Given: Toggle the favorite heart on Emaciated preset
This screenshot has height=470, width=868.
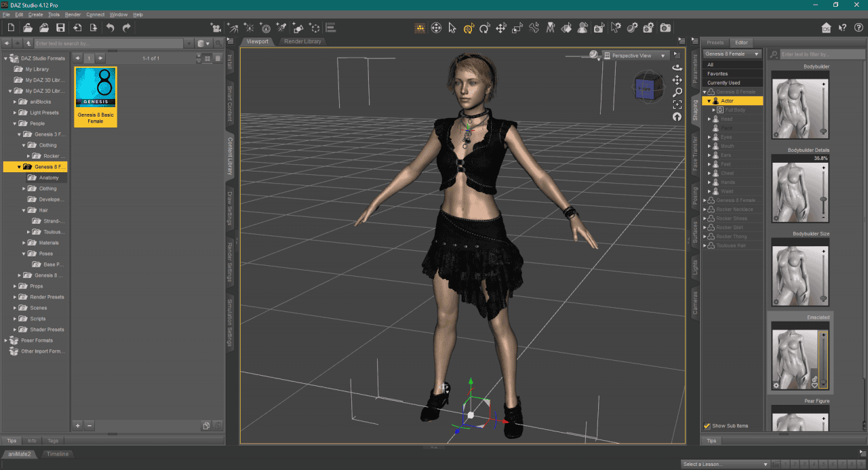Looking at the screenshot, I should [x=814, y=385].
